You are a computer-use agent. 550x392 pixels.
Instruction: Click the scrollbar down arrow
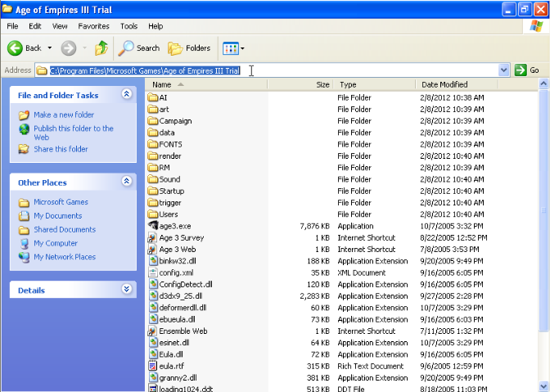pyautogui.click(x=543, y=386)
